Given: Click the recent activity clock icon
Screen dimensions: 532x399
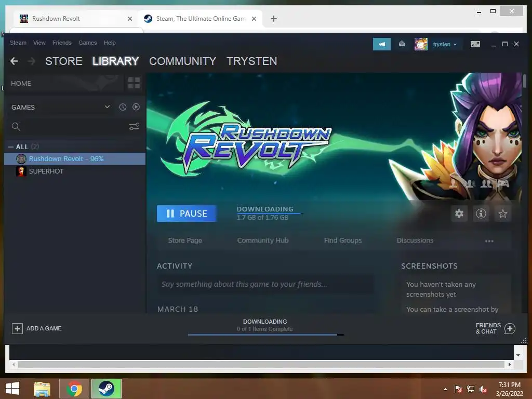Looking at the screenshot, I should pyautogui.click(x=123, y=107).
